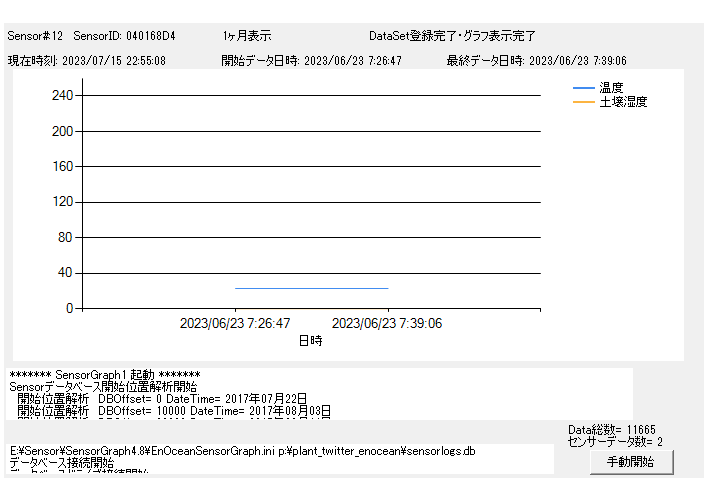Image resolution: width=708 pixels, height=482 pixels.
Task: Click the 7:26:47 x-axis tick label
Action: click(x=235, y=323)
